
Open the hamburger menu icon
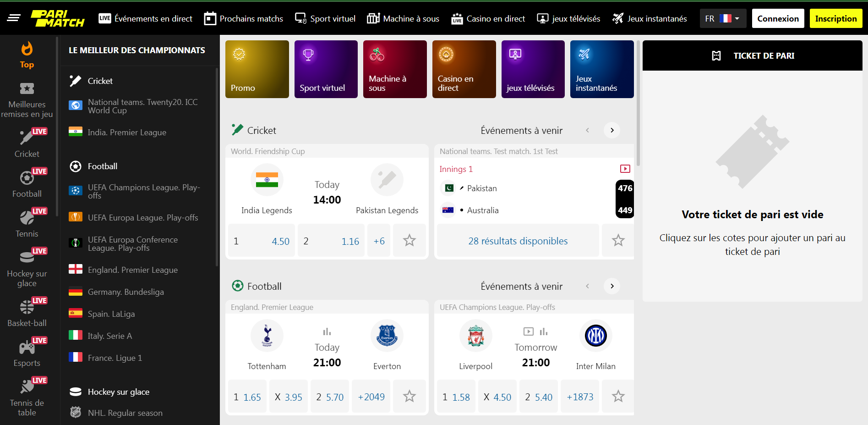14,18
